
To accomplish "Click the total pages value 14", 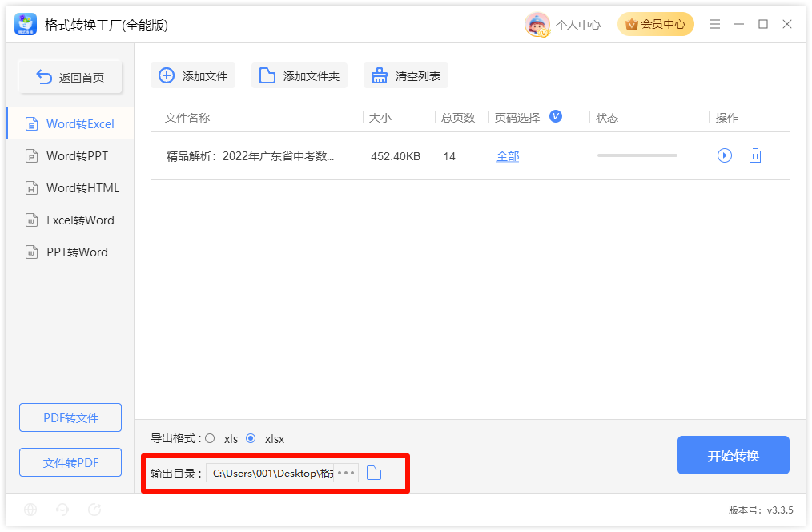I will tap(449, 156).
